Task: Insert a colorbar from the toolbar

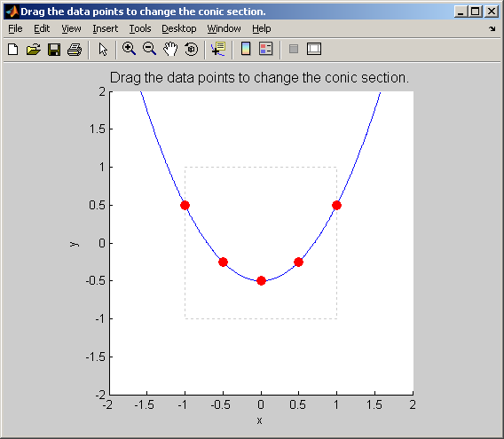Action: [246, 49]
